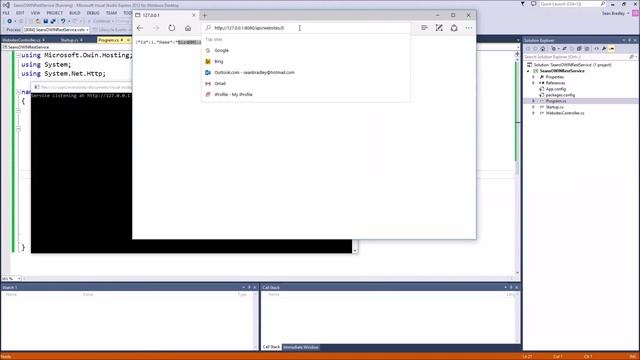This screenshot has width=640, height=360.
Task: Switch to the Startup.cs editor tab
Action: [71, 40]
